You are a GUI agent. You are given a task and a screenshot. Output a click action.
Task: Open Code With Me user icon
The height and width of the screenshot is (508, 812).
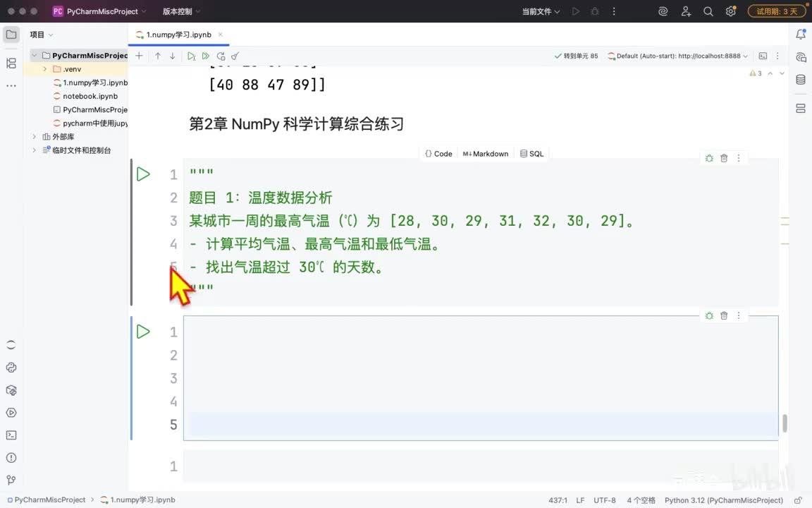(x=686, y=11)
